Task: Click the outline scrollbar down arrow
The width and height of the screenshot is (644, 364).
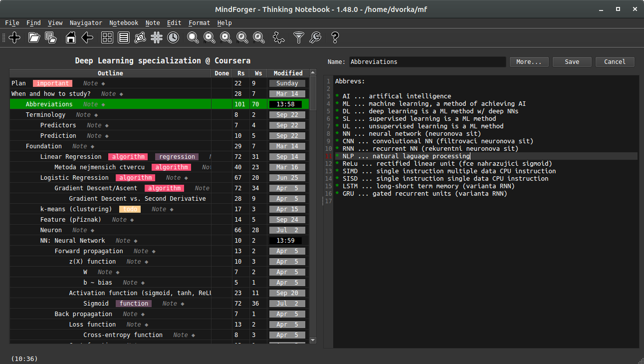Action: pyautogui.click(x=313, y=340)
